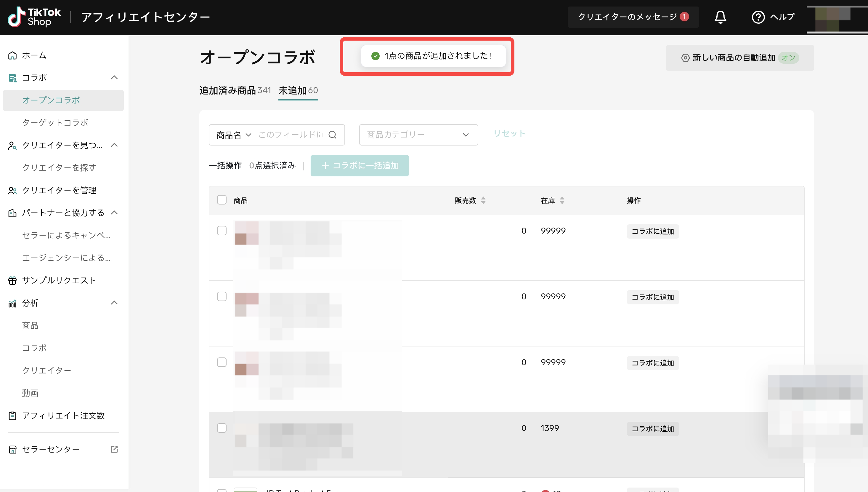Screen dimensions: 868x492
Task: Click the TikTok Shop logo
Action: [x=34, y=17]
